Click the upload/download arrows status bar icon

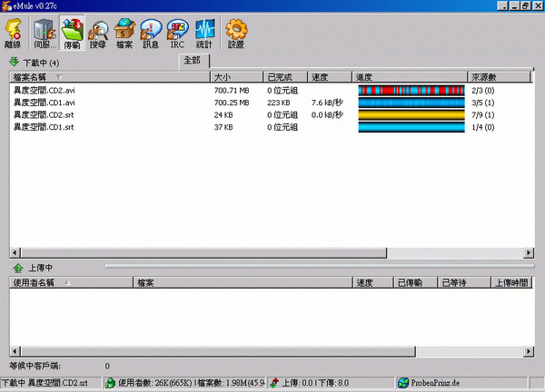point(274,383)
